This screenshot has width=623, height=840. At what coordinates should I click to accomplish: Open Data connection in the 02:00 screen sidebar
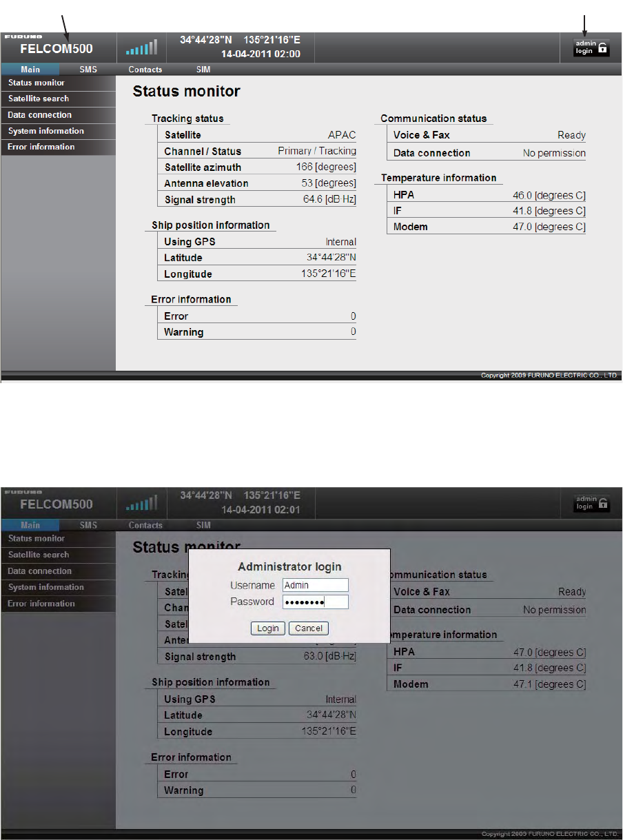[57, 115]
